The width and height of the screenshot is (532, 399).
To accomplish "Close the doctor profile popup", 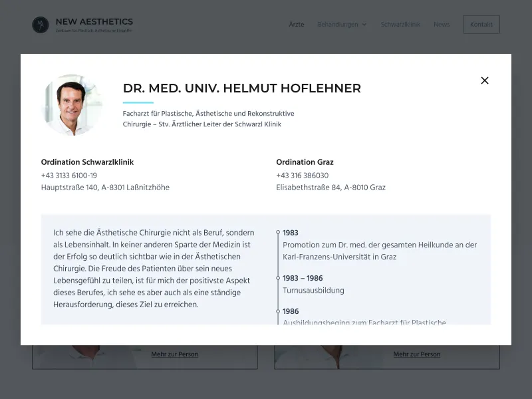I will pos(485,80).
